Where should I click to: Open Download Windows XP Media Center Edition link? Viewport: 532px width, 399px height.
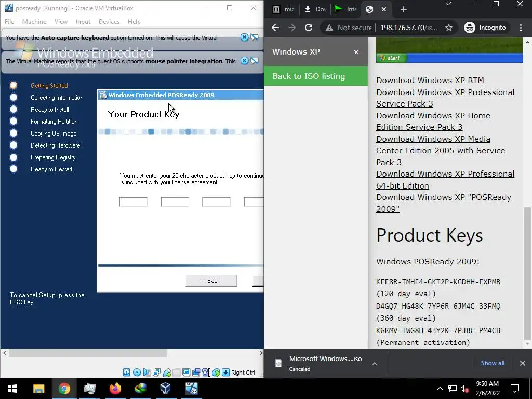[441, 151]
